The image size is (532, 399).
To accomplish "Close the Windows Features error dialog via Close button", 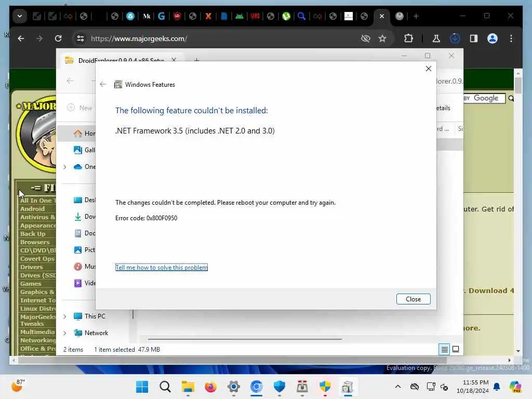I will pyautogui.click(x=413, y=299).
